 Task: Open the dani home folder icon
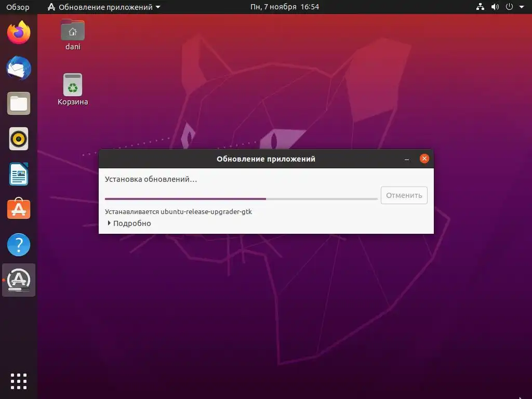pos(73,35)
